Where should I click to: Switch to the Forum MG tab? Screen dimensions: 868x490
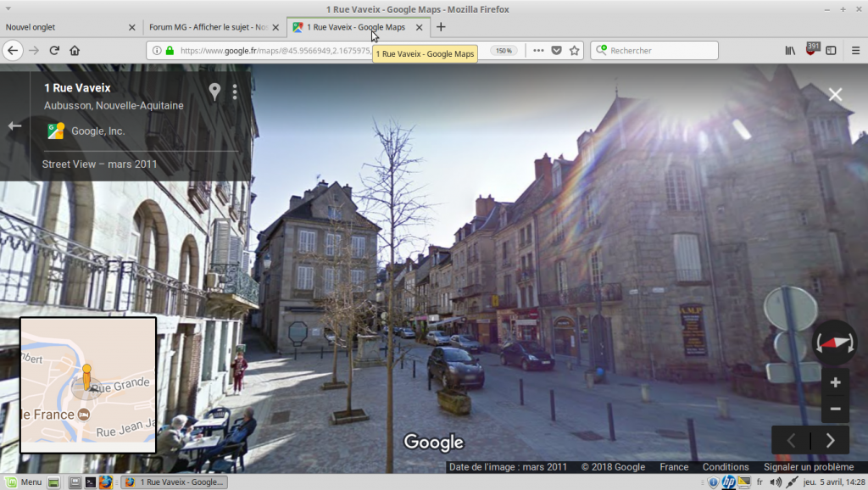209,27
